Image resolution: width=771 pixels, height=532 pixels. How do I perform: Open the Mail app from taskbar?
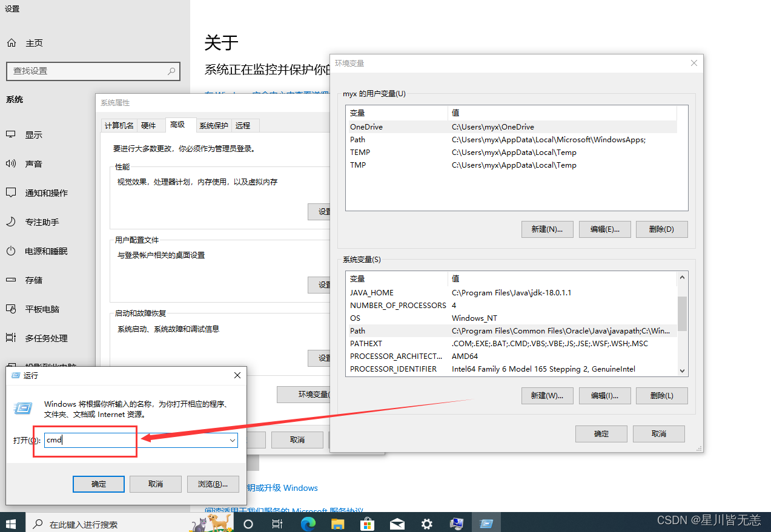click(x=397, y=524)
